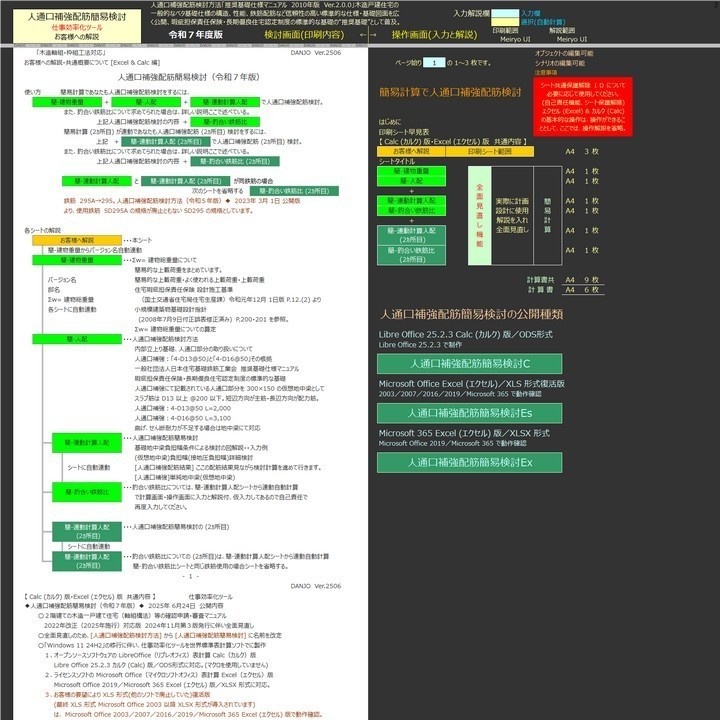Viewport: 720px width, 720px height.
Task: Select 簡-連動計算人配 cell left of と
Action: [x=96, y=181]
